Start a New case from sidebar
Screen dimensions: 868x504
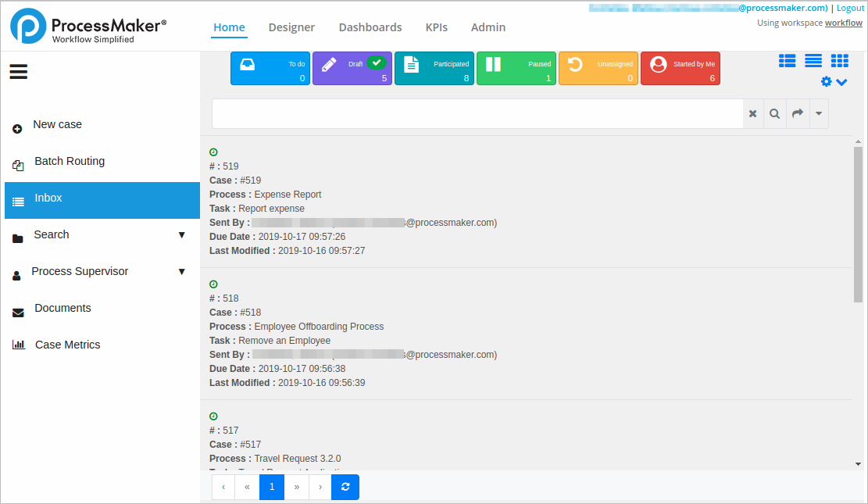[x=57, y=125]
